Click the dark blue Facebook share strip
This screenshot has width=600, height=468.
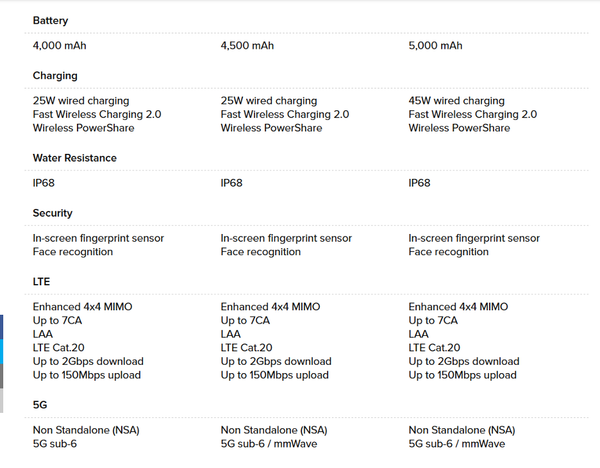[2, 327]
